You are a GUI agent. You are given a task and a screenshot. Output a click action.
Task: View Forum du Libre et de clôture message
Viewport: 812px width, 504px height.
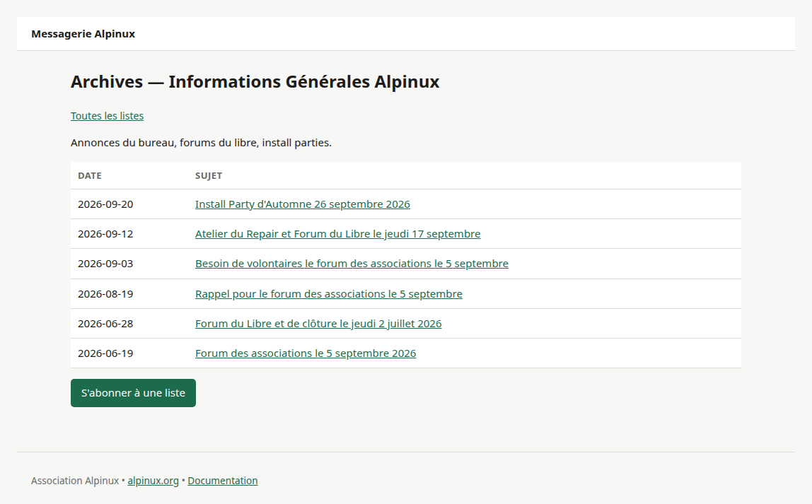click(x=318, y=324)
